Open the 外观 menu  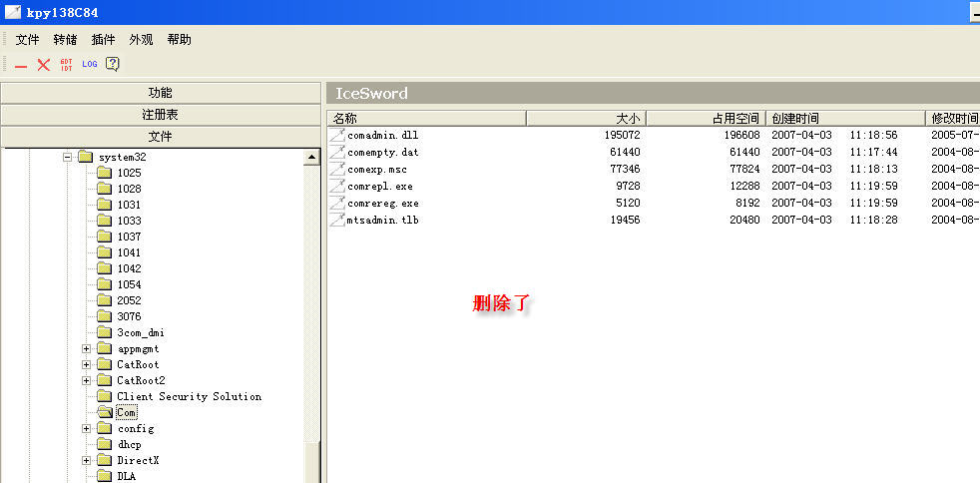(142, 40)
